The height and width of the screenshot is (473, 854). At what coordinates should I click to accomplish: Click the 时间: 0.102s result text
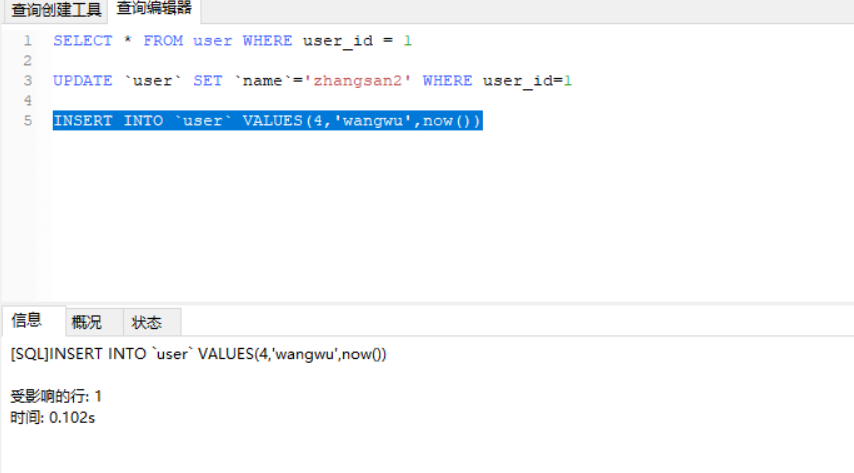pyautogui.click(x=53, y=417)
